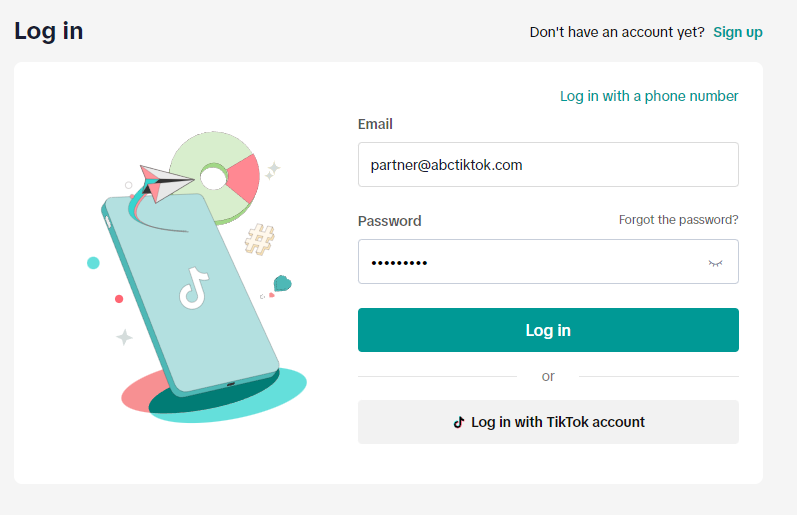
Task: Focus the Password input field
Action: [530, 262]
